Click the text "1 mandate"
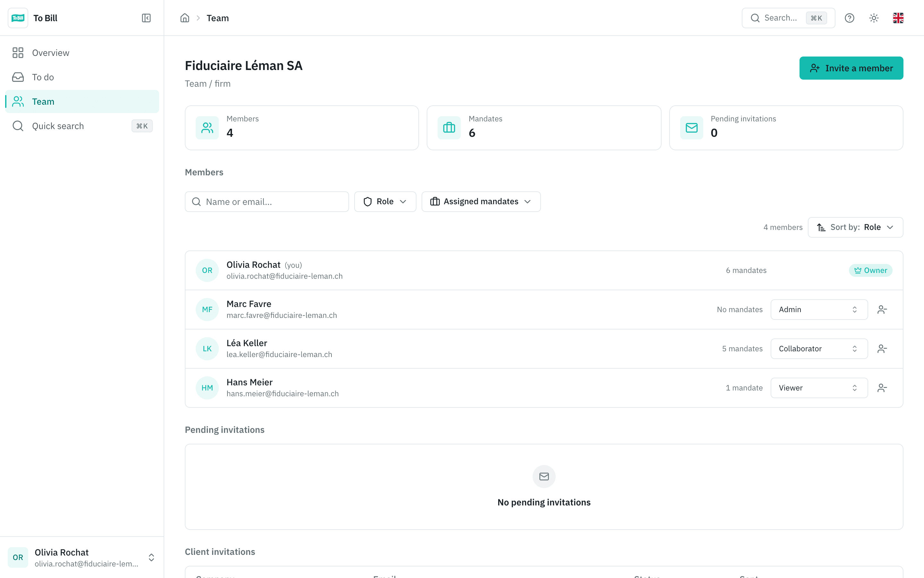Screen dimensions: 924x578 (744, 388)
